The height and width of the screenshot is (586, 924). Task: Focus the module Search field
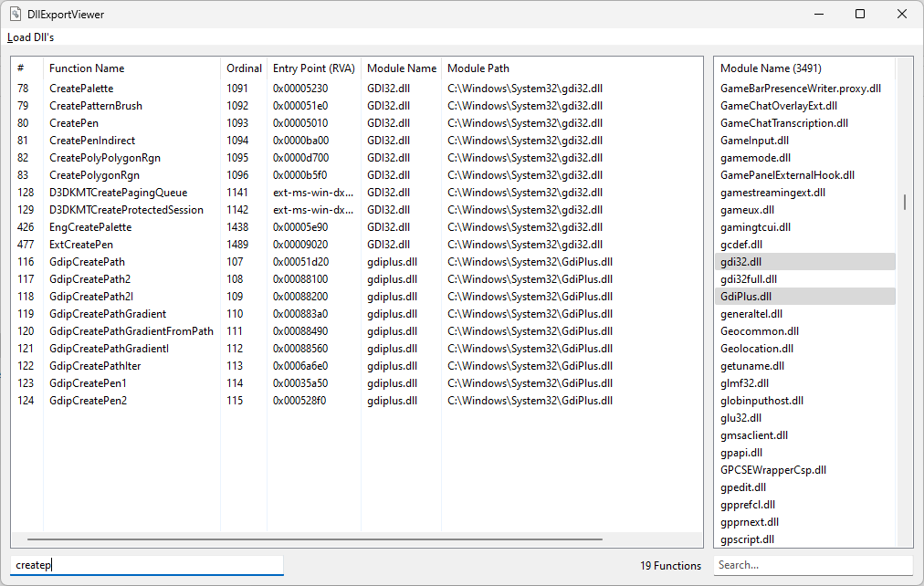click(814, 565)
